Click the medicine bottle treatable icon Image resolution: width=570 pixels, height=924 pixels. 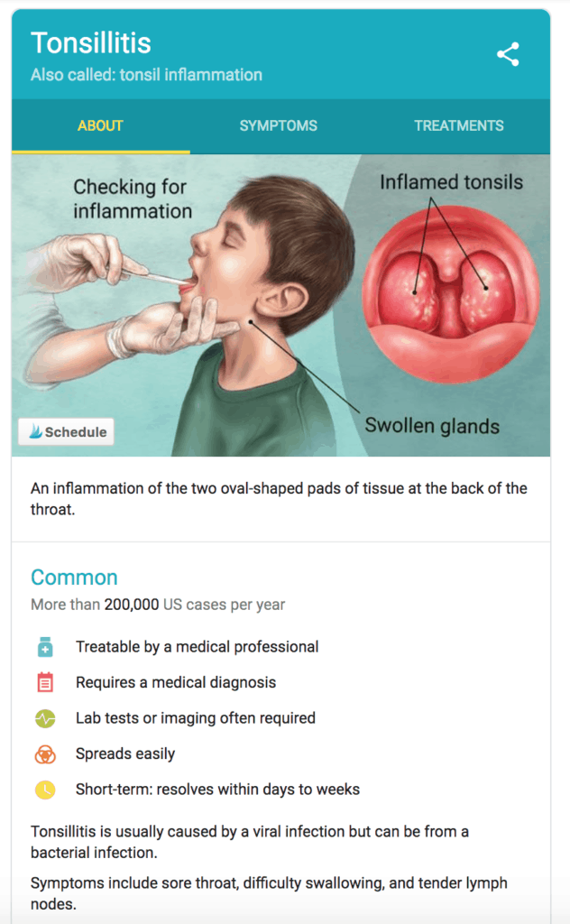[45, 647]
